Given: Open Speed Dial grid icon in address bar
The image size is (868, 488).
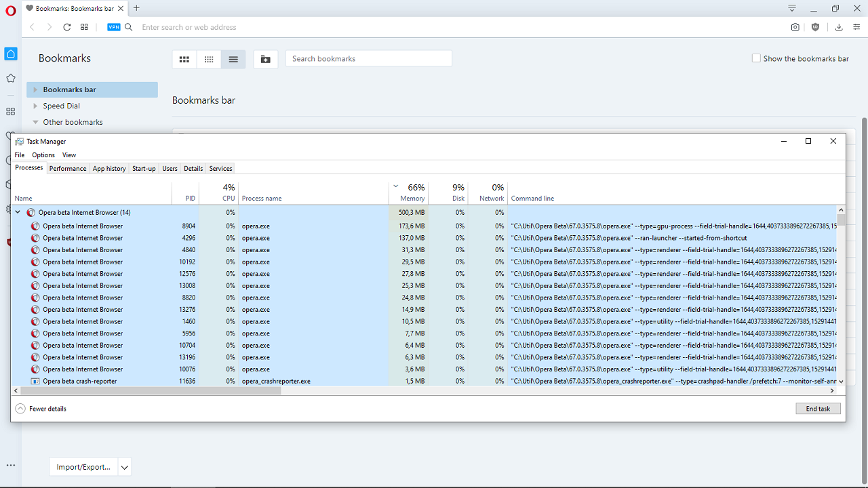Looking at the screenshot, I should (84, 27).
